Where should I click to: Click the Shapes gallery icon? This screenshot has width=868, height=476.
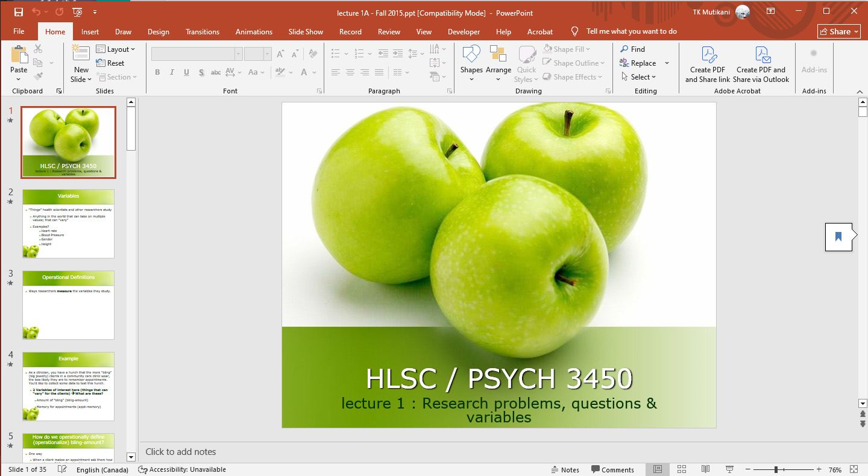[x=471, y=55]
